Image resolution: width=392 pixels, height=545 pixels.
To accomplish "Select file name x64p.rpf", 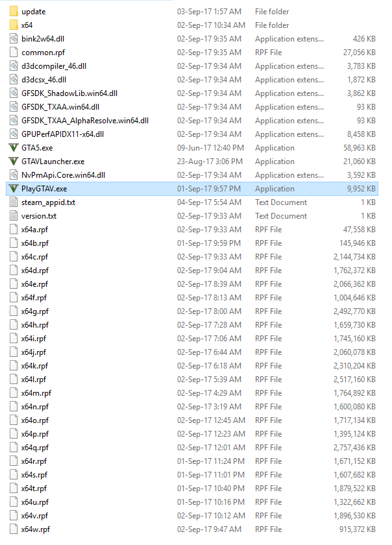I will point(35,434).
